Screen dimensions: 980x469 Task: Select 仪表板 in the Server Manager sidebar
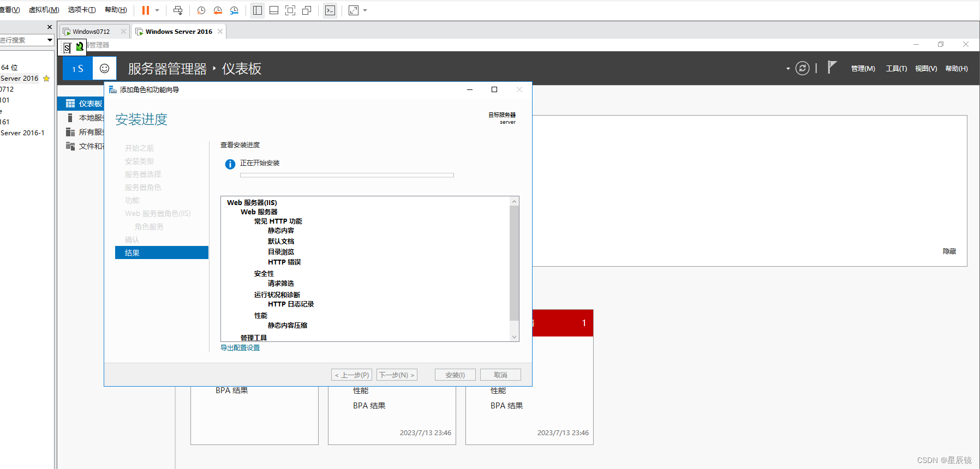pyautogui.click(x=81, y=104)
